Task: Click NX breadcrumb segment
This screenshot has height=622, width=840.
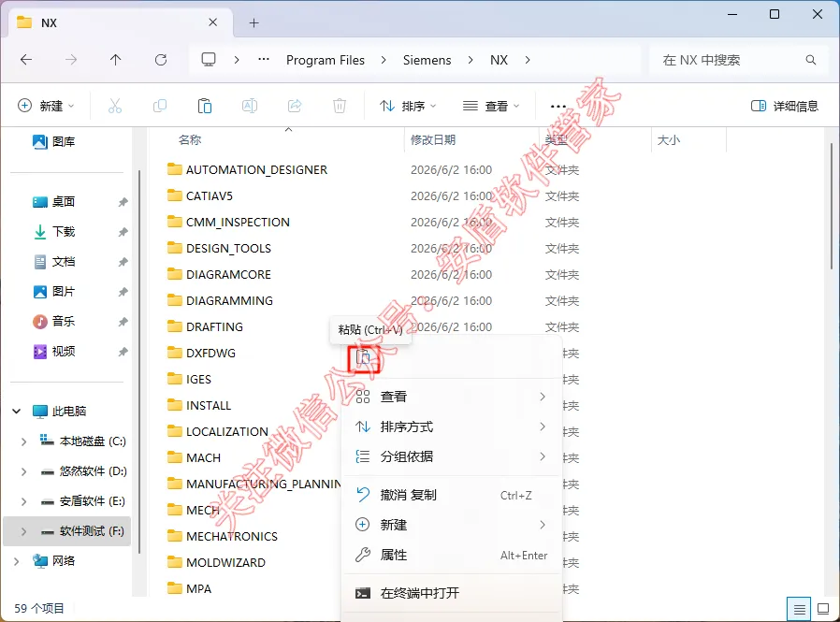Action: (x=499, y=60)
